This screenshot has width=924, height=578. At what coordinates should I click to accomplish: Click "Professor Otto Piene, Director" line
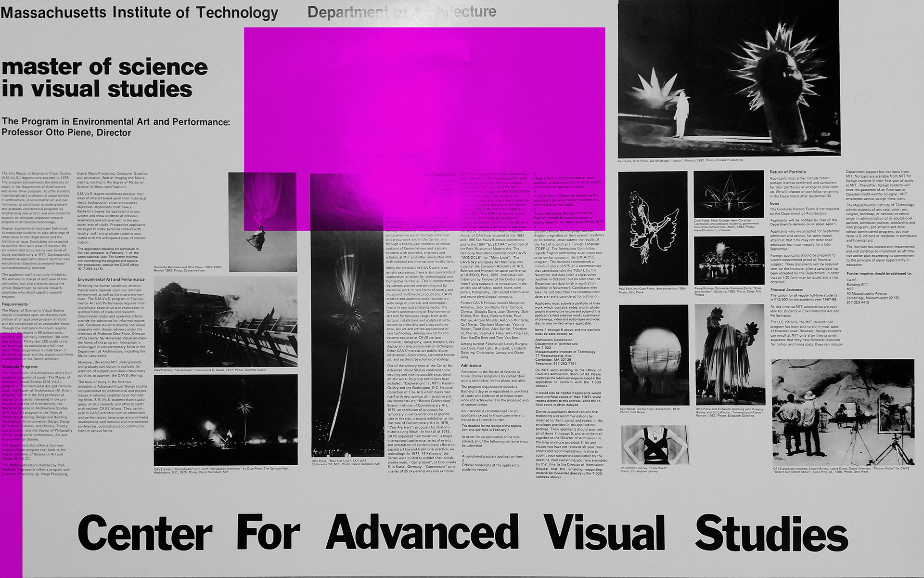66,132
